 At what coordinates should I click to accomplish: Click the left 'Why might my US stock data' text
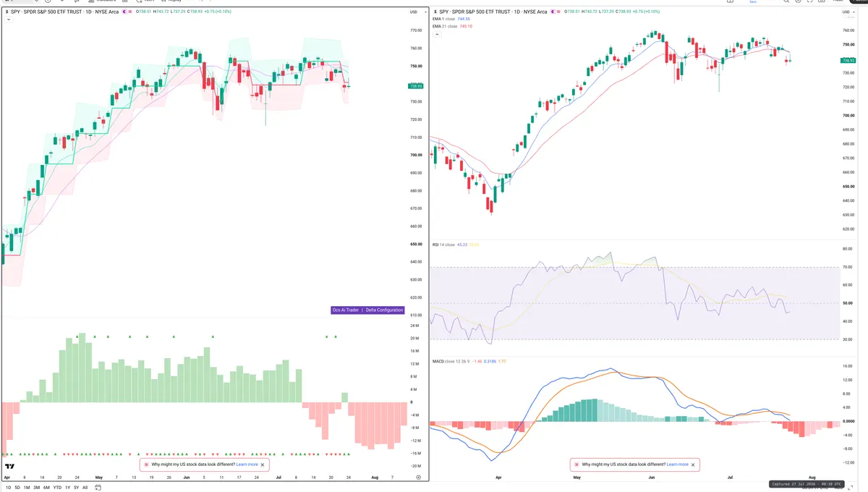192,465
